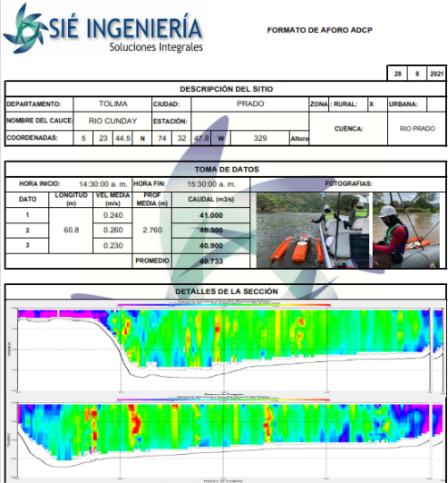
Task: Click the caudal value '41.000'
Action: pos(211,215)
